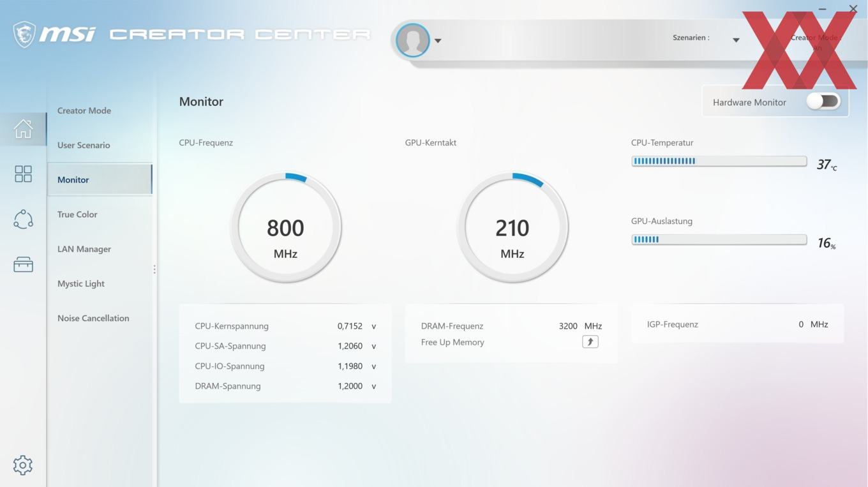Image resolution: width=868 pixels, height=487 pixels.
Task: Open the apps grid section icon
Action: [x=23, y=174]
